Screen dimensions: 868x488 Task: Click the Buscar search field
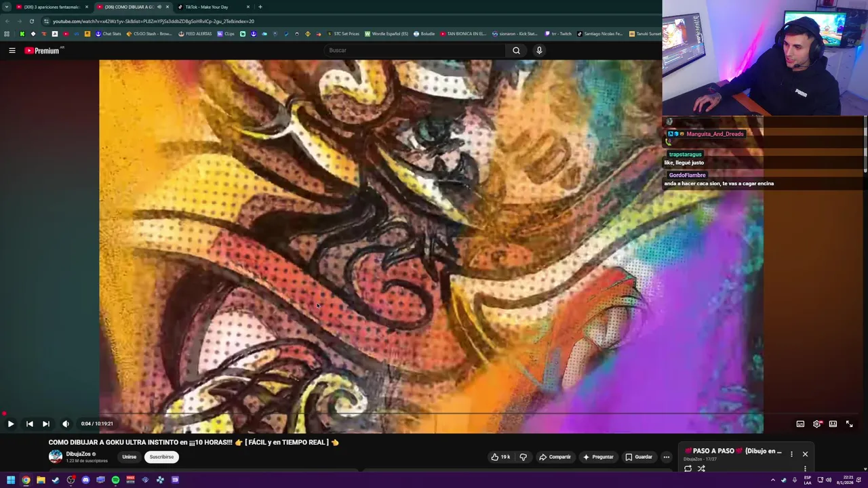[x=415, y=50]
